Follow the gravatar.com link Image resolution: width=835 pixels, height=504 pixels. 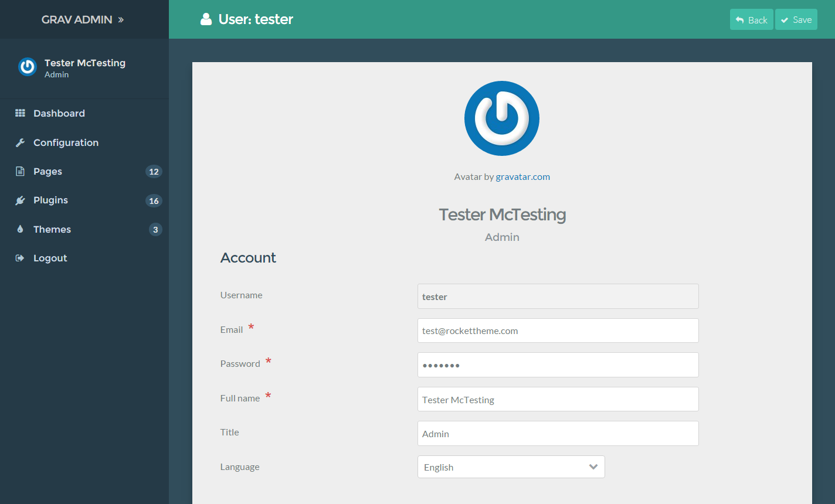522,177
